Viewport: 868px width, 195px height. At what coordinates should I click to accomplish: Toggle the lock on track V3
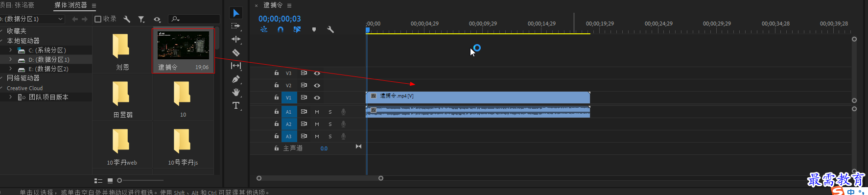point(277,73)
